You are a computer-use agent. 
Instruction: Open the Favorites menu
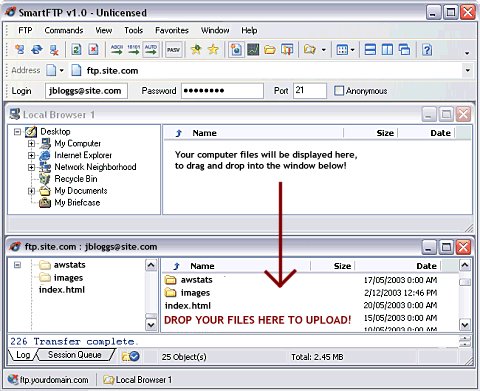tap(172, 30)
